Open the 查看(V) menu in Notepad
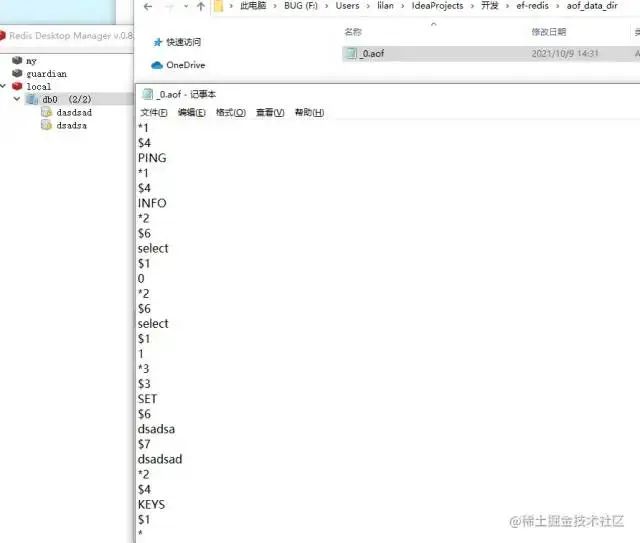The width and height of the screenshot is (640, 543). (x=270, y=112)
